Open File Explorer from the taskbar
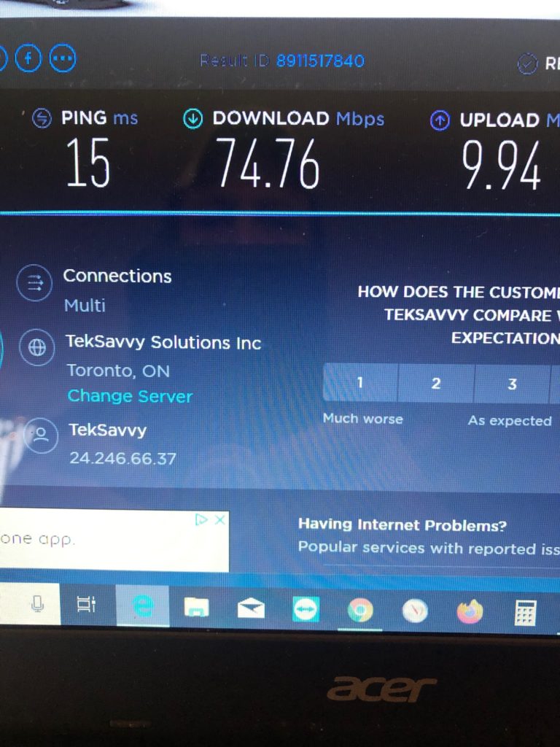Image resolution: width=560 pixels, height=747 pixels. [x=197, y=607]
